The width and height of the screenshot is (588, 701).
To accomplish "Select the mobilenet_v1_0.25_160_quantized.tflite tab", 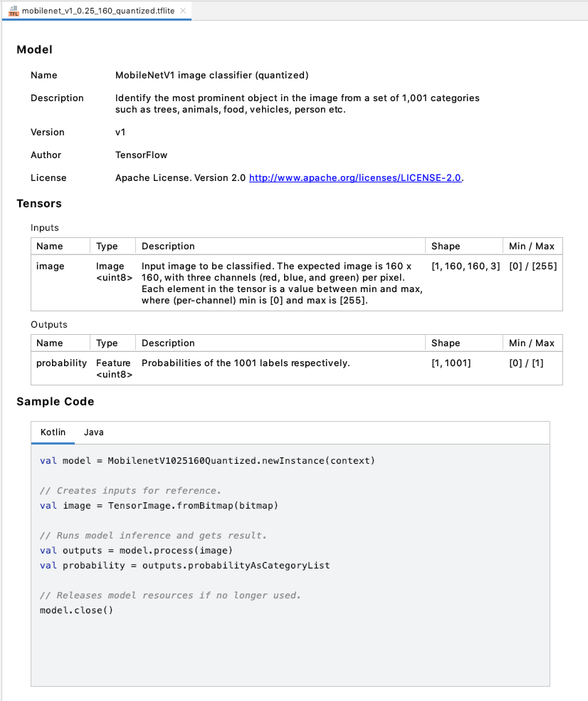I will [x=98, y=11].
